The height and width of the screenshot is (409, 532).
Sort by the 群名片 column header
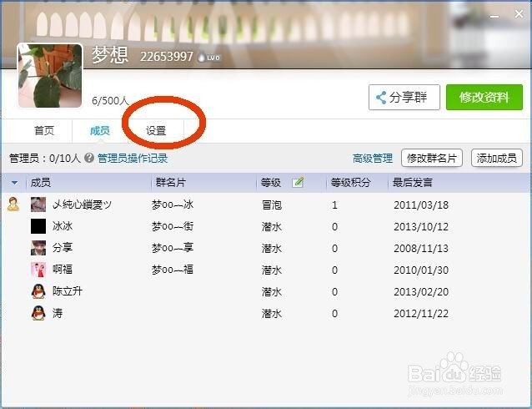pyautogui.click(x=171, y=183)
